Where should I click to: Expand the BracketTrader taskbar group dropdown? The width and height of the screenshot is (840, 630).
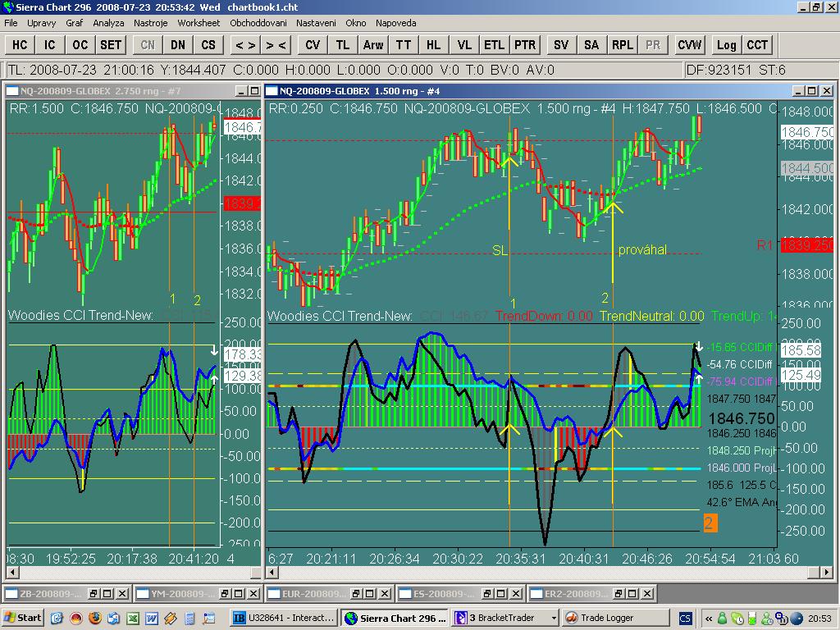(x=555, y=618)
